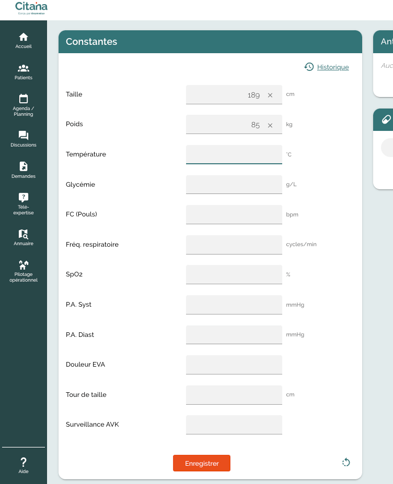Viewport: 393px width, 484px height.
Task: Click the mmHg unit beside P.A. Syst
Action: coord(295,305)
